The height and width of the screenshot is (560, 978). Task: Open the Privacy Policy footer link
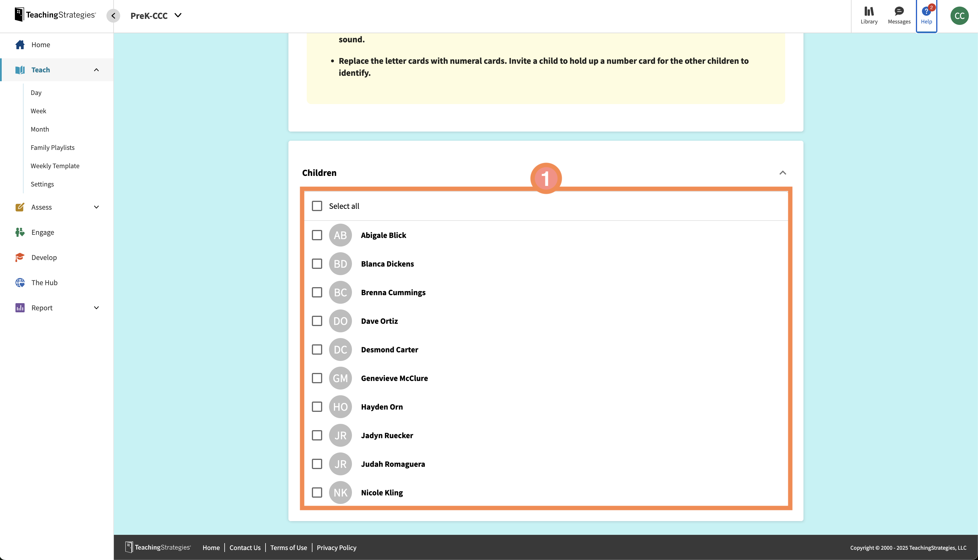pyautogui.click(x=336, y=547)
